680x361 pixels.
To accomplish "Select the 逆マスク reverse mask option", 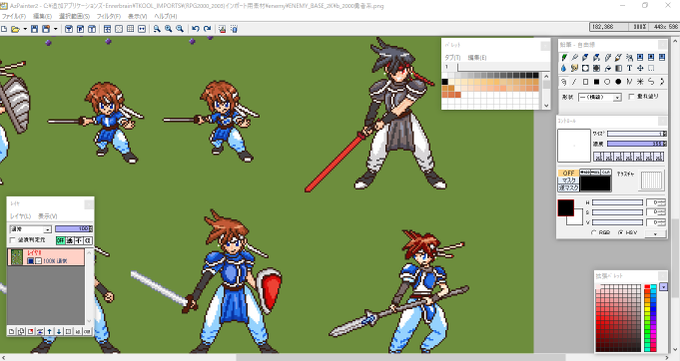I will click(568, 187).
